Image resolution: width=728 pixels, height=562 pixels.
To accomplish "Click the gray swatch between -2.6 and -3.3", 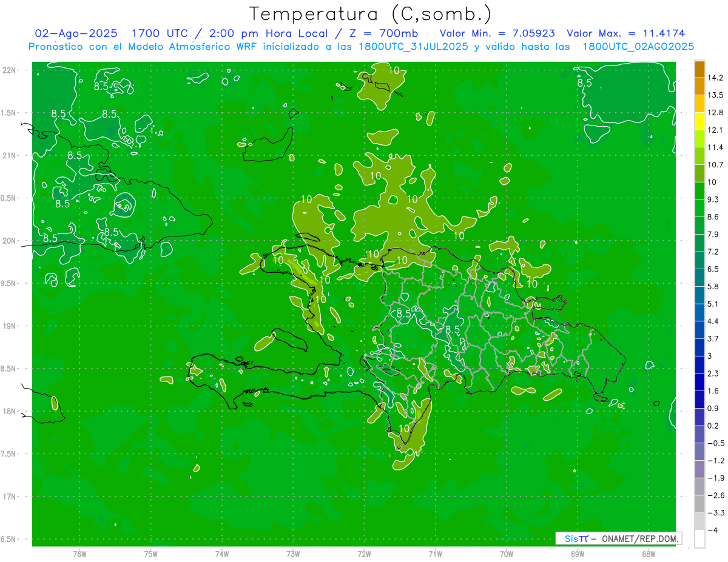I will coord(699,504).
